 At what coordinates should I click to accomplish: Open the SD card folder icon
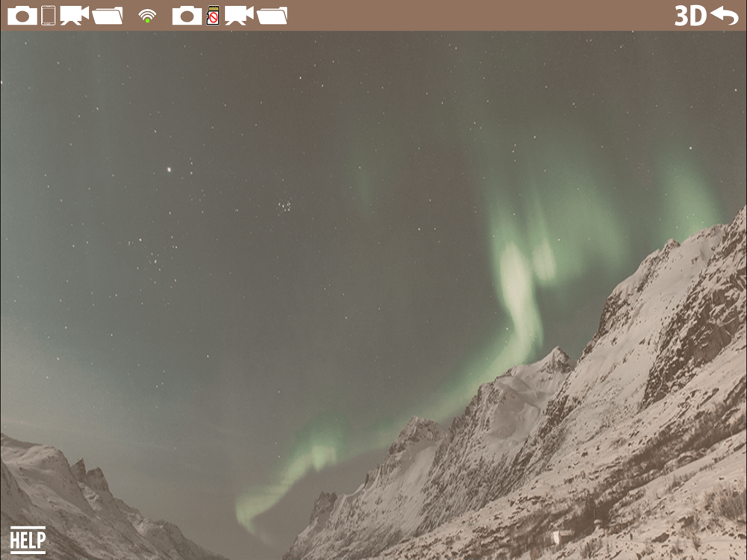(x=272, y=16)
